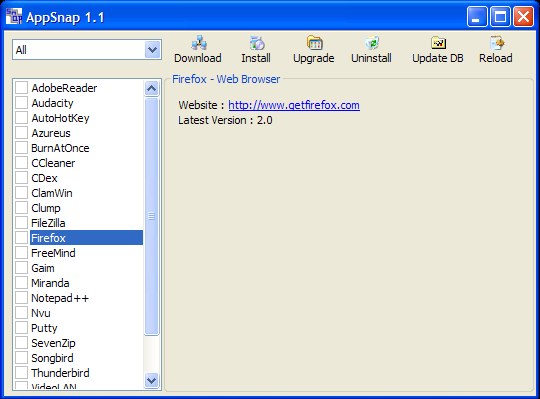Check the Firefox checkbox
The image size is (540, 399).
pos(21,238)
